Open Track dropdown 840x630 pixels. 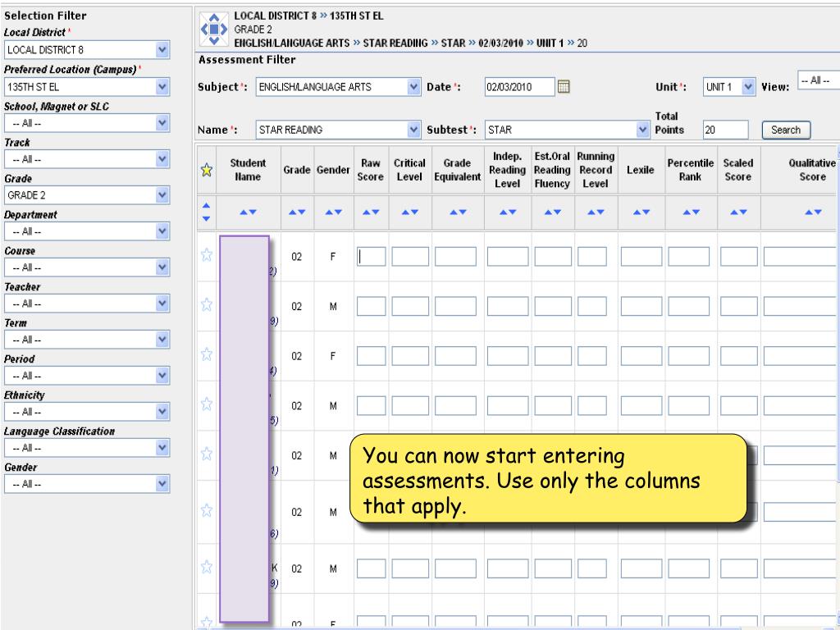tap(87, 159)
